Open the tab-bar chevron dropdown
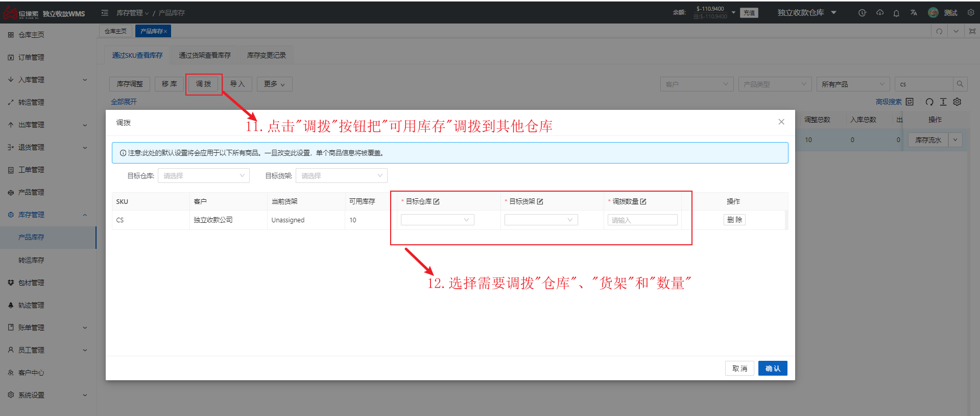 coord(956,31)
